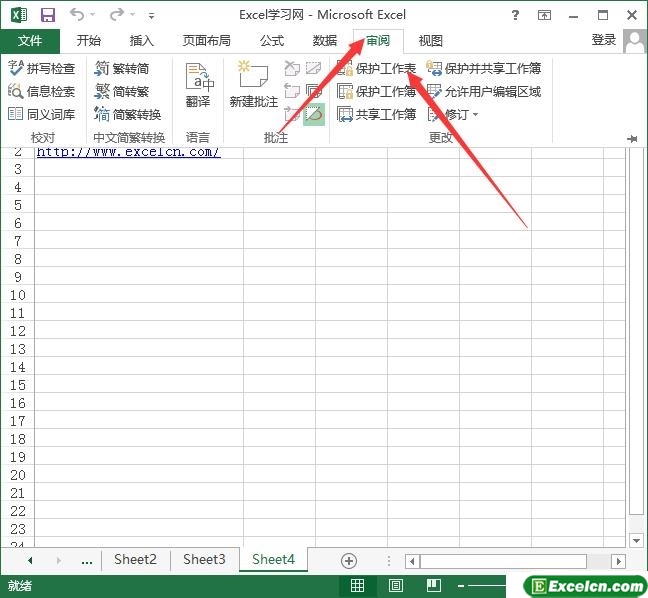This screenshot has height=598, width=648.
Task: Switch to Sheet3
Action: coord(204,560)
